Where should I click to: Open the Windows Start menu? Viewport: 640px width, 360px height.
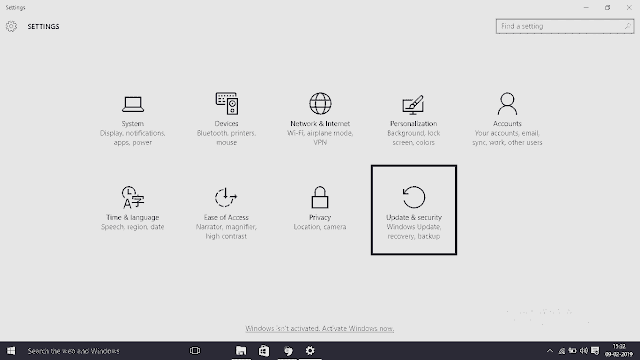click(x=11, y=351)
